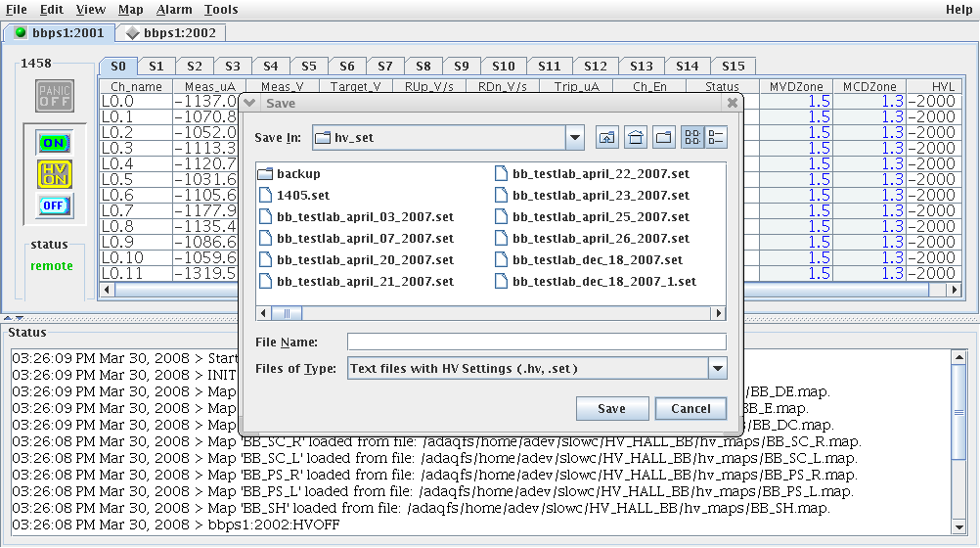Click the MVDZone column header
This screenshot has width=980, height=548.
796,86
